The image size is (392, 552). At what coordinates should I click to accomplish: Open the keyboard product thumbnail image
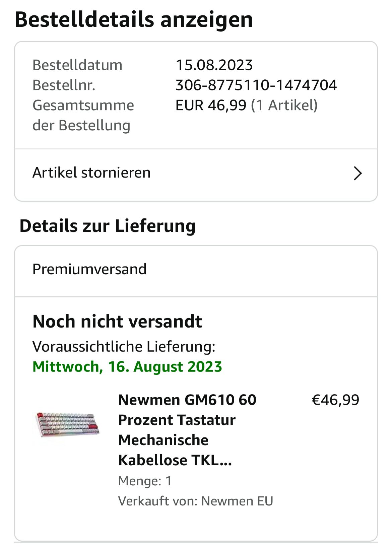(68, 424)
